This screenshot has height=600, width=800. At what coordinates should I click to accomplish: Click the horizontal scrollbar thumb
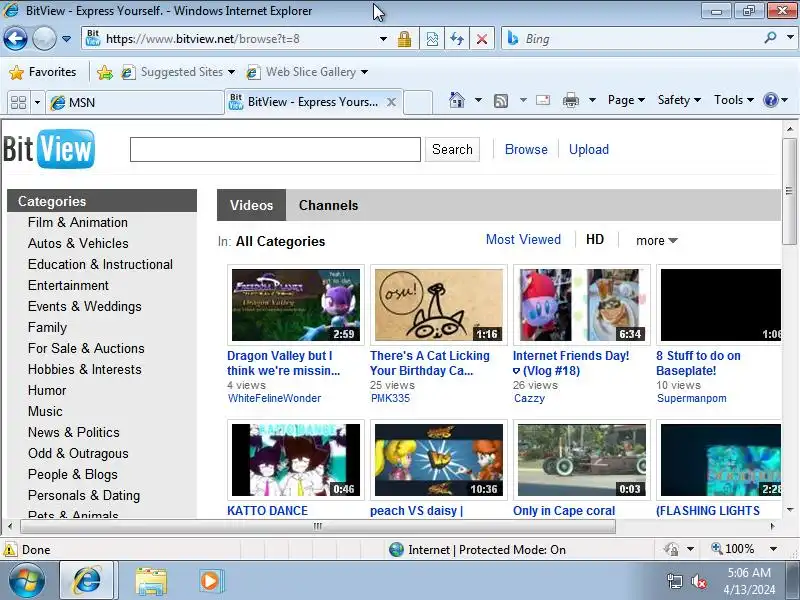pyautogui.click(x=317, y=526)
